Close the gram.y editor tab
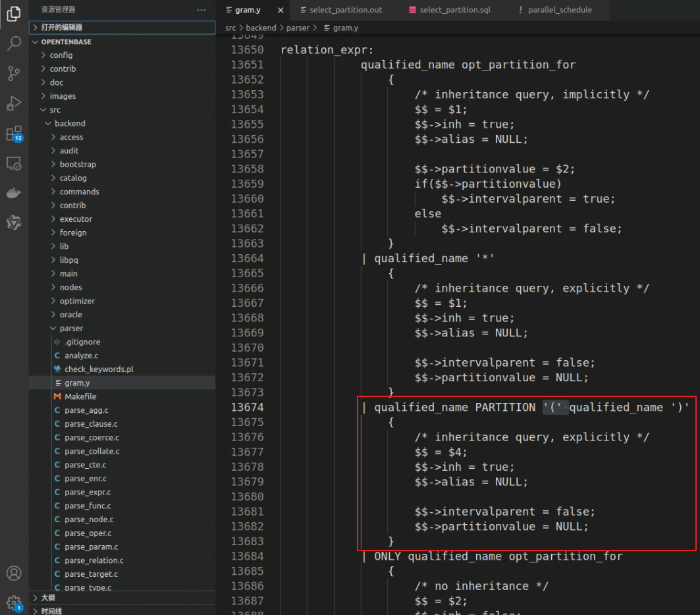Screen dimensions: 700x615 (281, 10)
